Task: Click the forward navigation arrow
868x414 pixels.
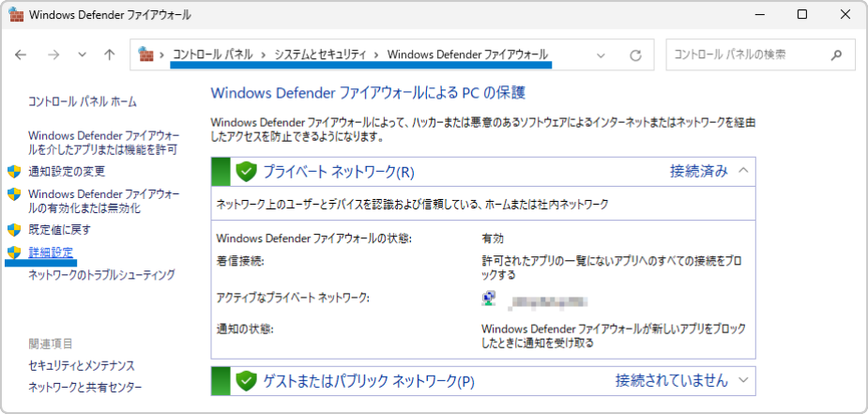Action: tap(53, 54)
